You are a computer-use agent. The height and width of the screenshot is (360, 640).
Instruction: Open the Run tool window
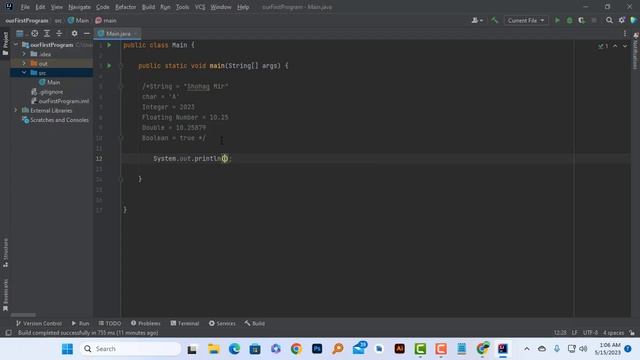click(x=80, y=323)
